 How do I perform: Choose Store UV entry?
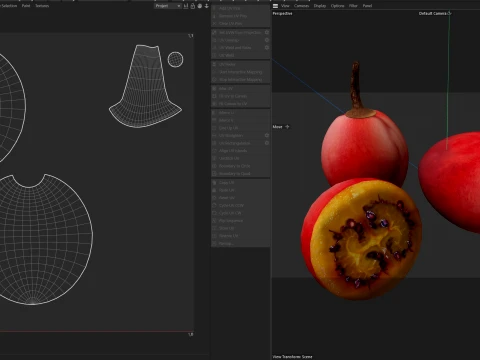pyautogui.click(x=241, y=228)
